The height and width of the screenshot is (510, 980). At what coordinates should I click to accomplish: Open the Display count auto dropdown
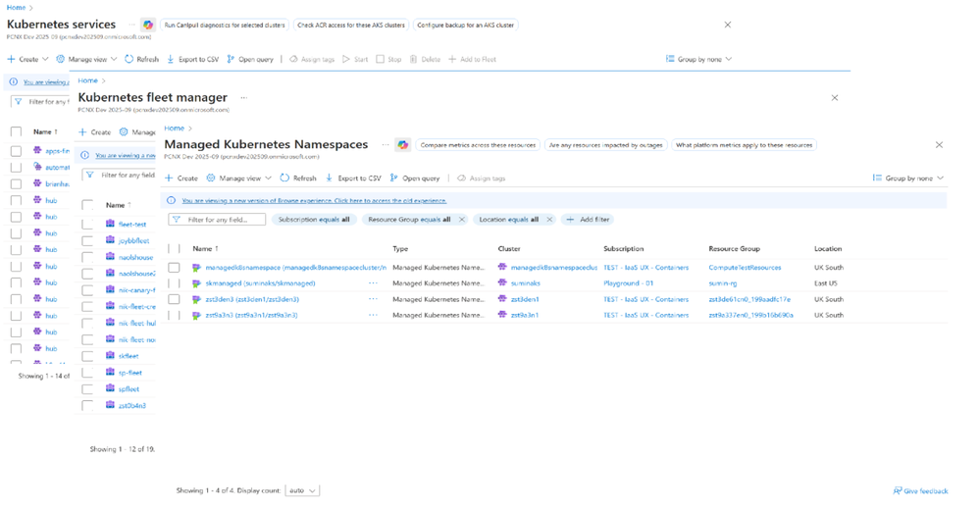302,490
